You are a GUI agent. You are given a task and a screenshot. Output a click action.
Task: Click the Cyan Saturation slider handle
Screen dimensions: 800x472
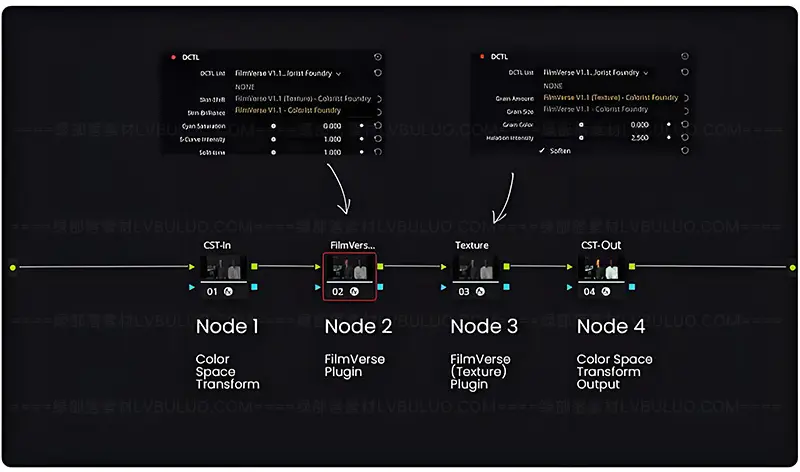pos(273,126)
